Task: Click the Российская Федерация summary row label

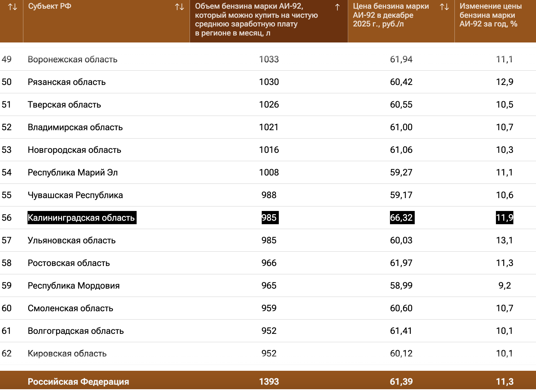Action: pos(78,382)
